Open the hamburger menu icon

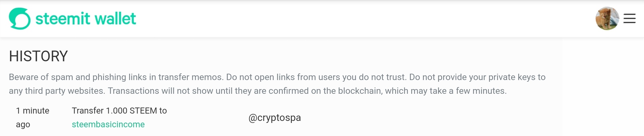[629, 18]
